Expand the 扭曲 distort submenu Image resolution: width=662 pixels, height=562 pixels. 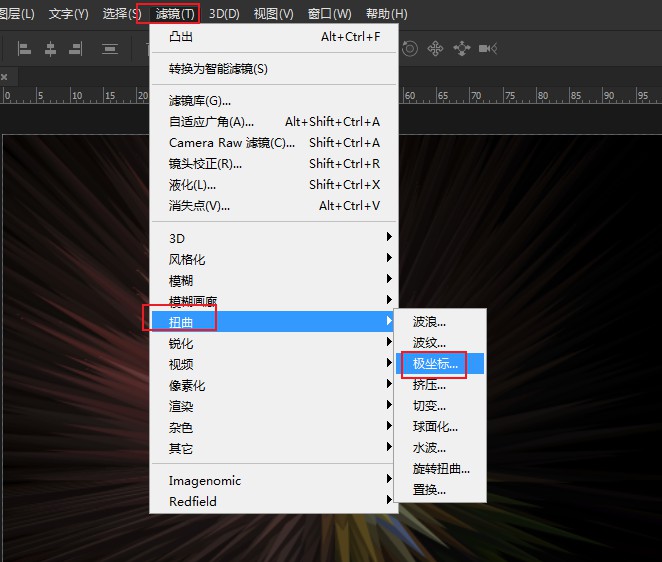tap(274, 322)
